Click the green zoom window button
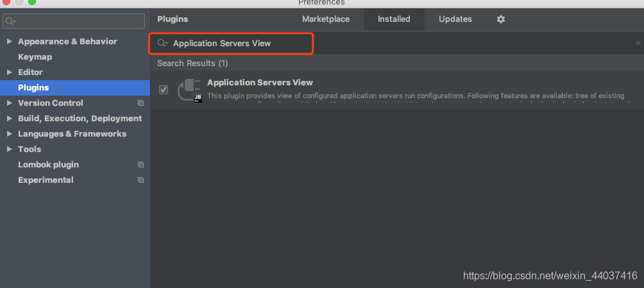Image resolution: width=644 pixels, height=288 pixels. tap(32, 2)
